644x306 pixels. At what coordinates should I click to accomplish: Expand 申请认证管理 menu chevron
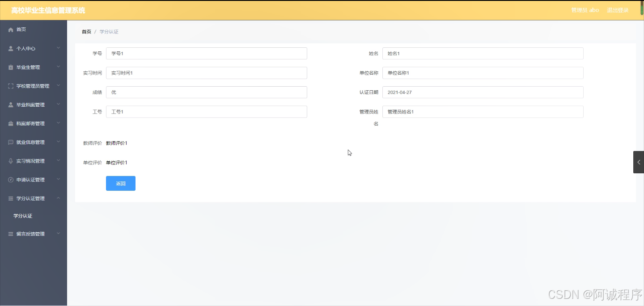pyautogui.click(x=58, y=179)
